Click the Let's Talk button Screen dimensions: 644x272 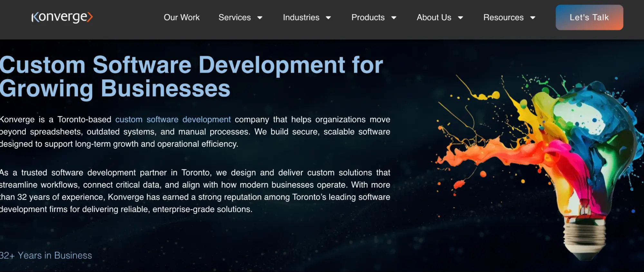(589, 17)
